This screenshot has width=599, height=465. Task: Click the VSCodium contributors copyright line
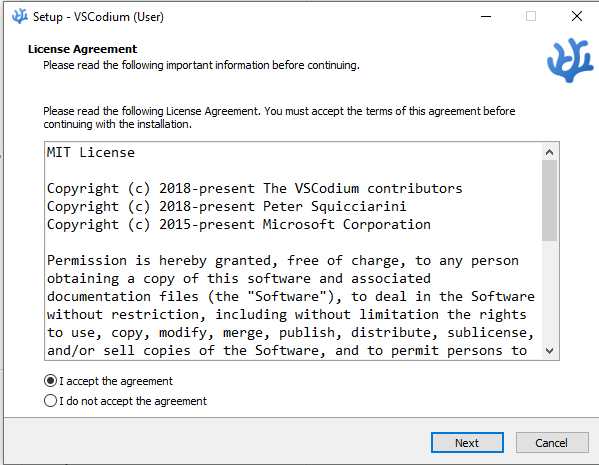pos(254,188)
